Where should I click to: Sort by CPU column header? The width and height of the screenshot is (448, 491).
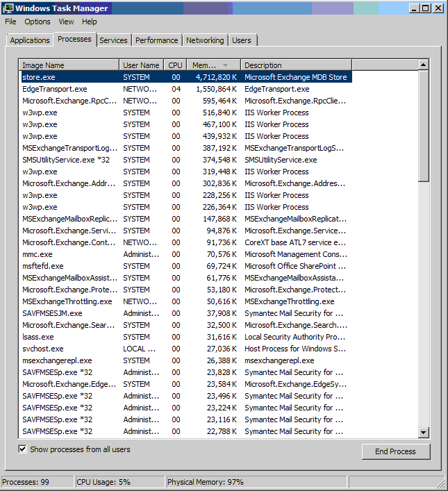point(175,65)
